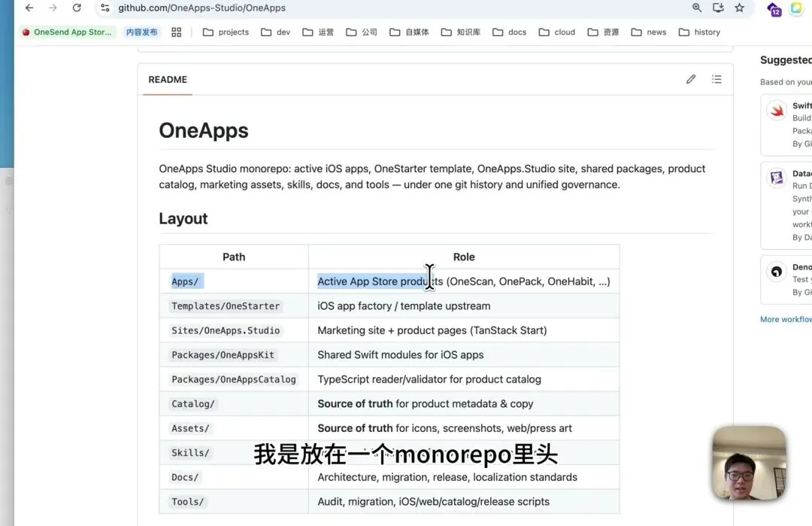Open the purple extension icon with badge 12

774,9
